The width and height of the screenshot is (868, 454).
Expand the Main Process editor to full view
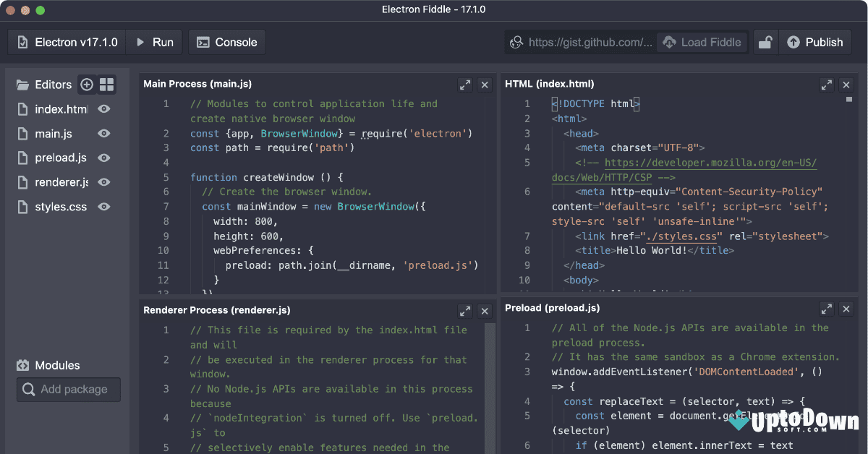pos(465,85)
